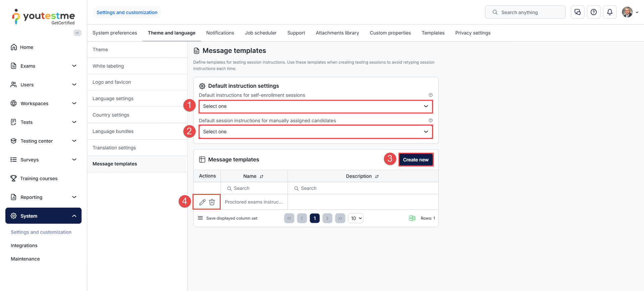
Task: Open the user profile avatar menu
Action: [x=630, y=12]
